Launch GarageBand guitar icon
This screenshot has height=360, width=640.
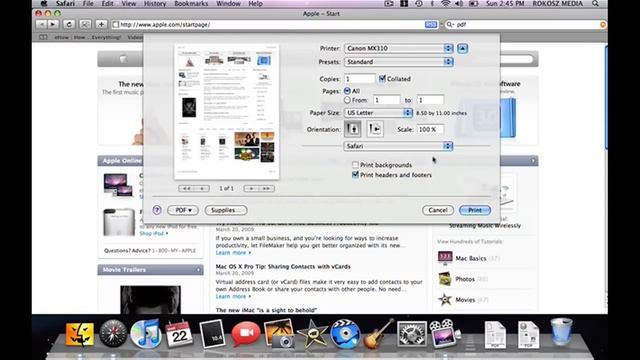coord(378,334)
